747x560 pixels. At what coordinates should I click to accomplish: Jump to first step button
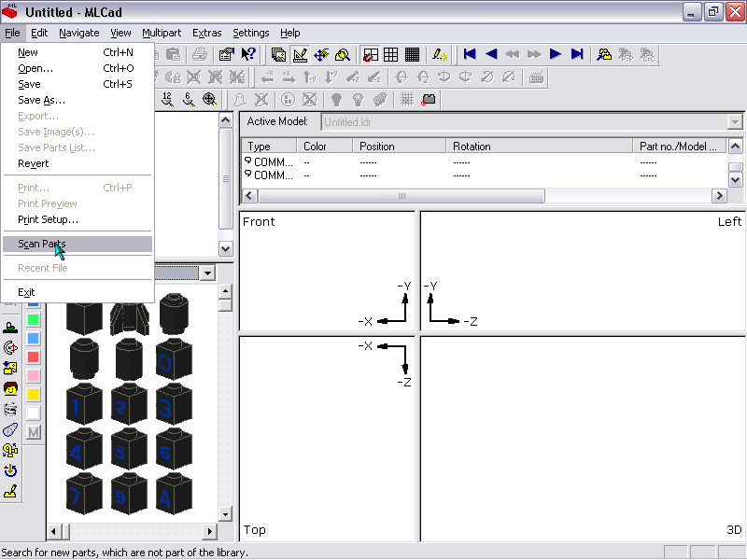click(470, 54)
